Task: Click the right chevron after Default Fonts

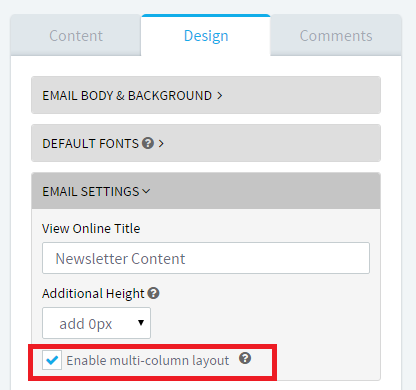Action: [x=161, y=144]
